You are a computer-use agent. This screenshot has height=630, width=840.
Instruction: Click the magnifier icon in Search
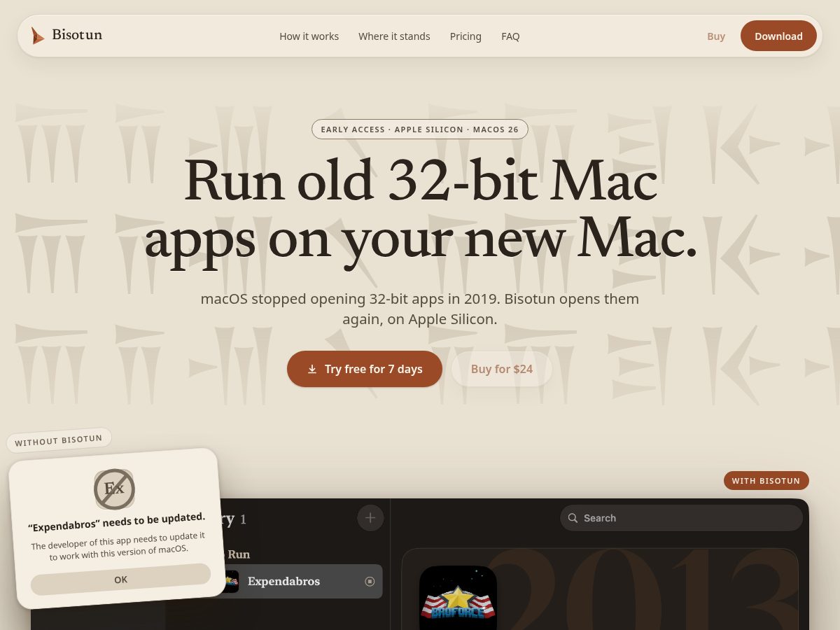tap(573, 518)
